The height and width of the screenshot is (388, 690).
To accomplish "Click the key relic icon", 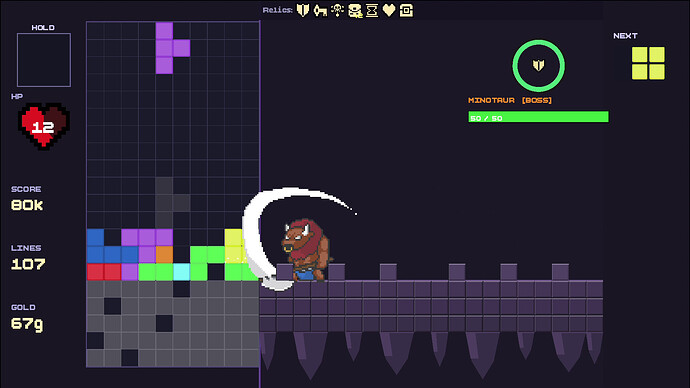I will click(x=320, y=10).
